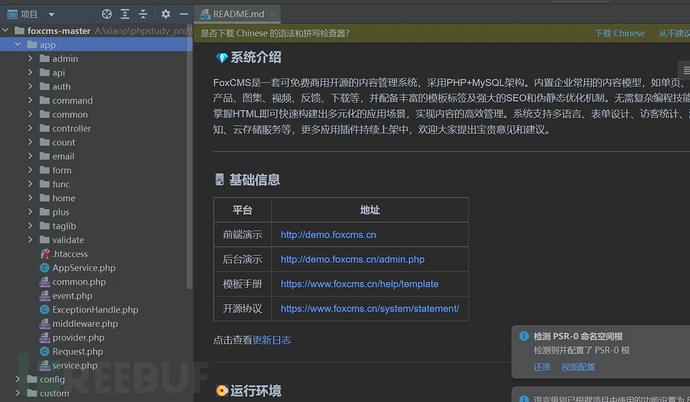Open project panel settings gear

(166, 14)
